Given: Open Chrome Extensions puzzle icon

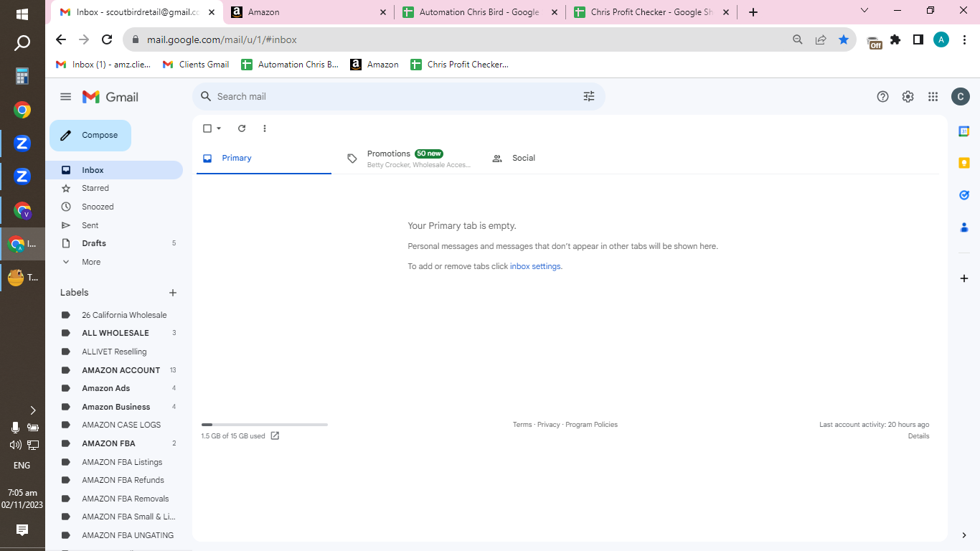Looking at the screenshot, I should click(895, 40).
